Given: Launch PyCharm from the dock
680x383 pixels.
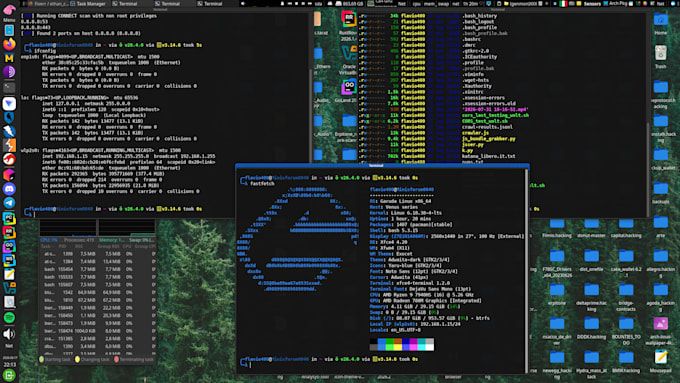Looking at the screenshot, I should [x=9, y=218].
